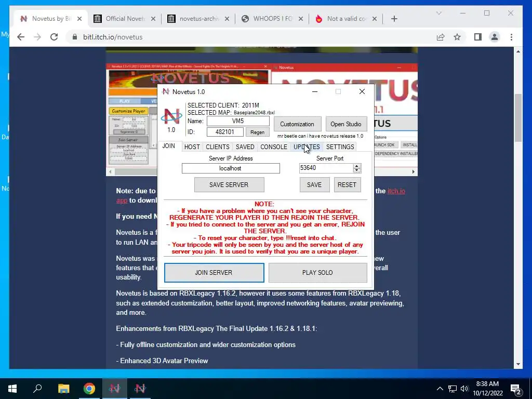The image size is (532, 399).
Task: Close the 'Not a valid co' tab
Action: (x=375, y=19)
